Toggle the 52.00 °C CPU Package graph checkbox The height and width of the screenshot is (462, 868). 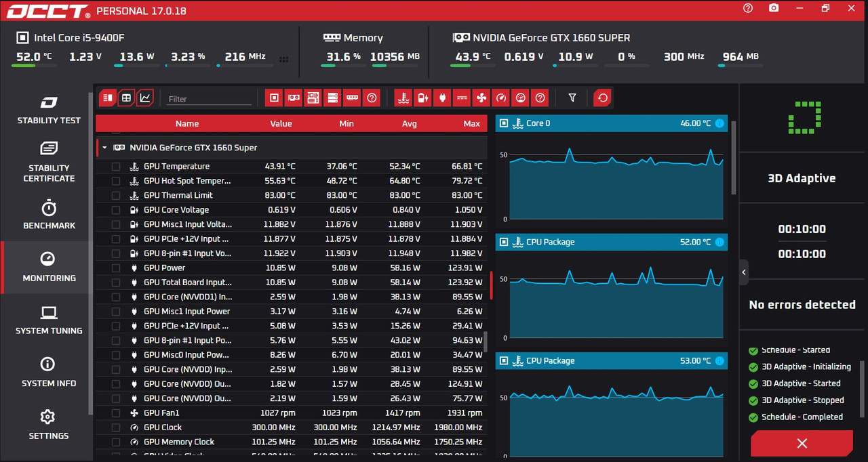tap(505, 242)
